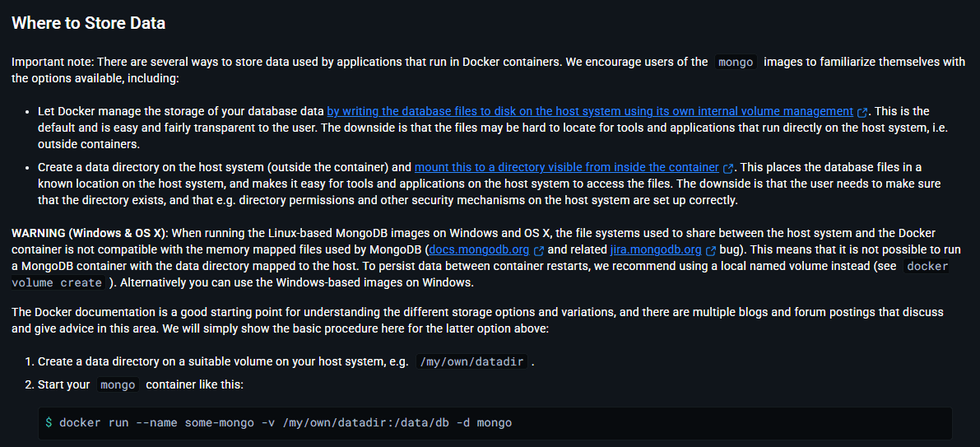The height and width of the screenshot is (447, 980).
Task: Click external-link icon next to jira.mongodb.org
Action: pos(711,250)
